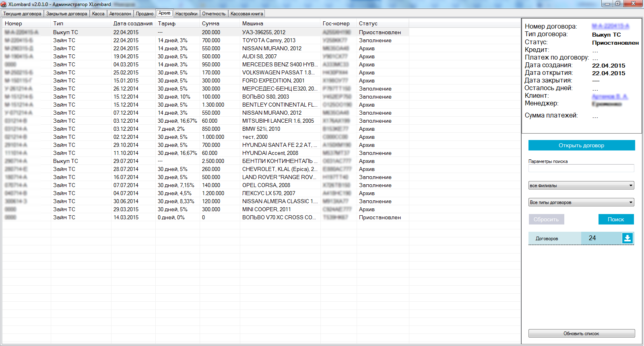
Task: Select the TOYOTA Camry, 2013 row
Action: 206,40
